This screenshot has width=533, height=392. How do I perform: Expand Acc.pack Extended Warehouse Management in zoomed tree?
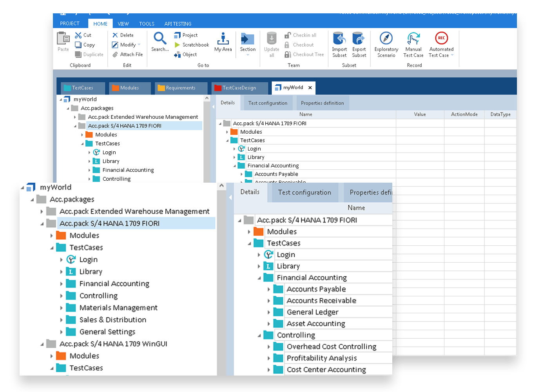[x=42, y=212]
